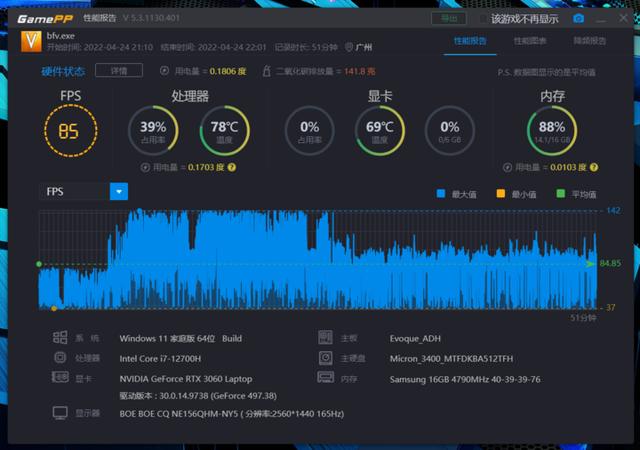Enable the 该游戏不再显示 checkbox
This screenshot has height=450, width=640.
tap(483, 18)
